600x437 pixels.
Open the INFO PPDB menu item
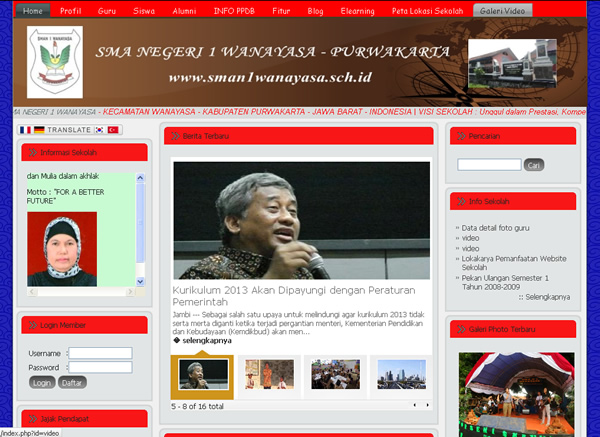pos(241,10)
